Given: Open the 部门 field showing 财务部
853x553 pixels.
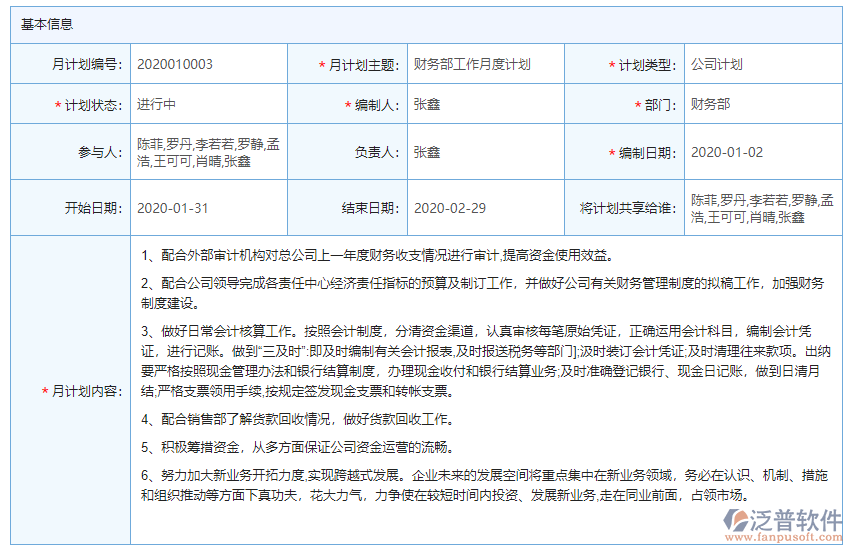Looking at the screenshot, I should [710, 104].
